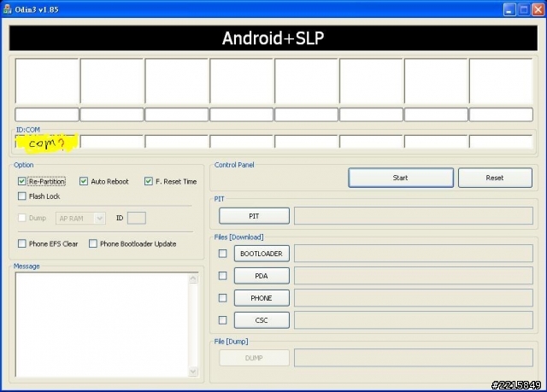This screenshot has height=392, width=547.
Task: Browse for a BOOTLOADER file
Action: 262,254
